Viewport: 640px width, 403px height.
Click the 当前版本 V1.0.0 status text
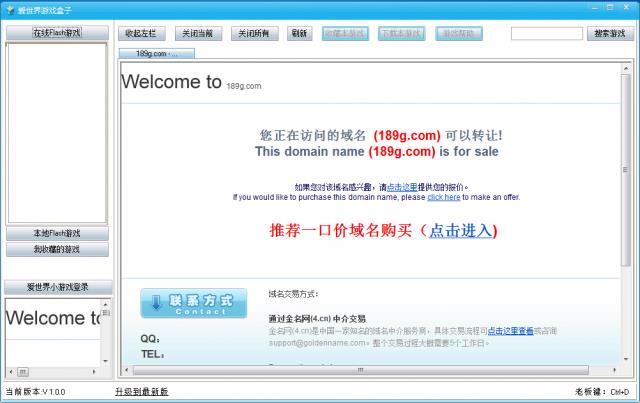(x=35, y=392)
